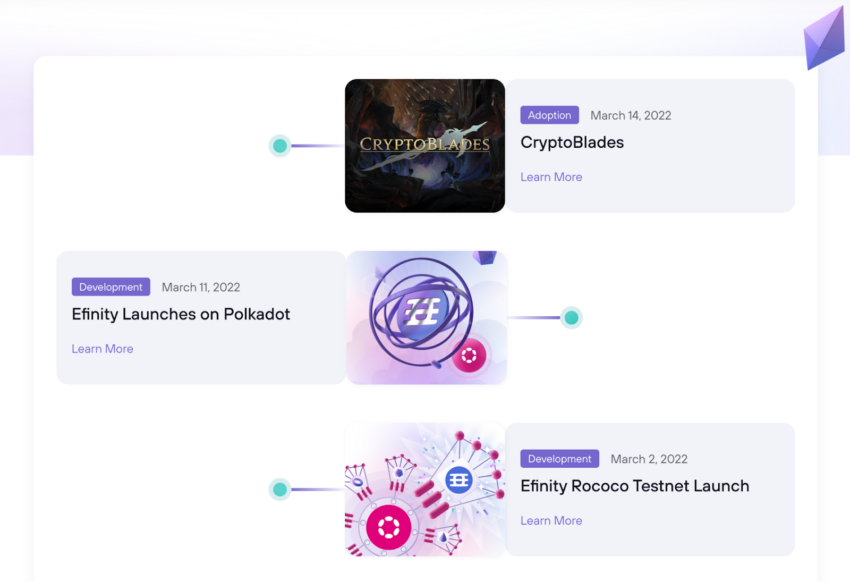
Task: Click the Adoption category tag
Action: click(550, 115)
